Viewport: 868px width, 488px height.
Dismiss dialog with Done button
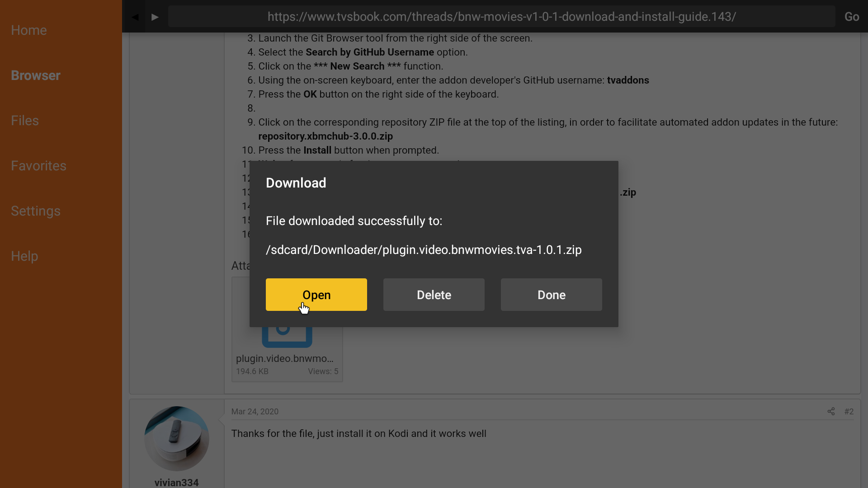[x=551, y=295]
